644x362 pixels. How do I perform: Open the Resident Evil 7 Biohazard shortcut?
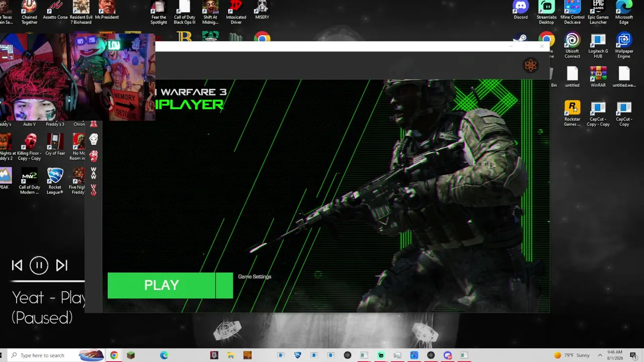click(x=81, y=12)
